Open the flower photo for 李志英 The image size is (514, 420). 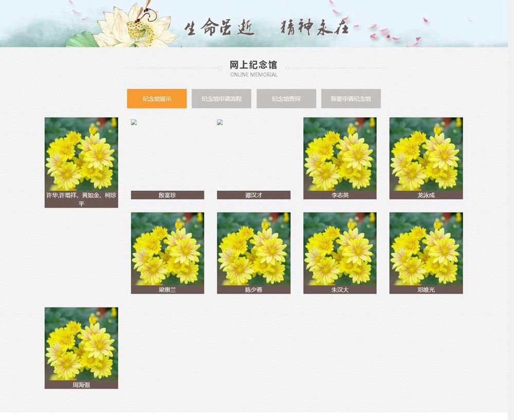340,154
